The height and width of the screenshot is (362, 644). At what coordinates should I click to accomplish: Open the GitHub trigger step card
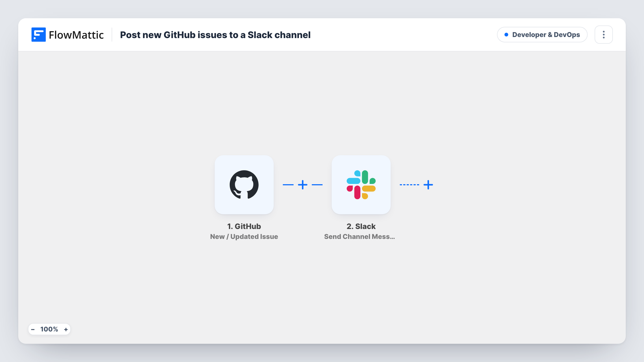(x=244, y=185)
